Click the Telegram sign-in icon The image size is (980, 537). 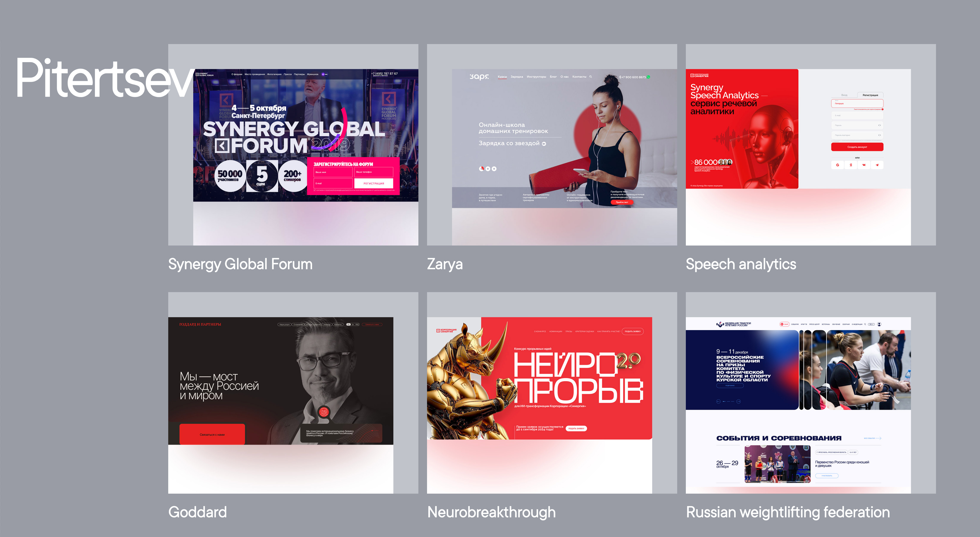877,165
